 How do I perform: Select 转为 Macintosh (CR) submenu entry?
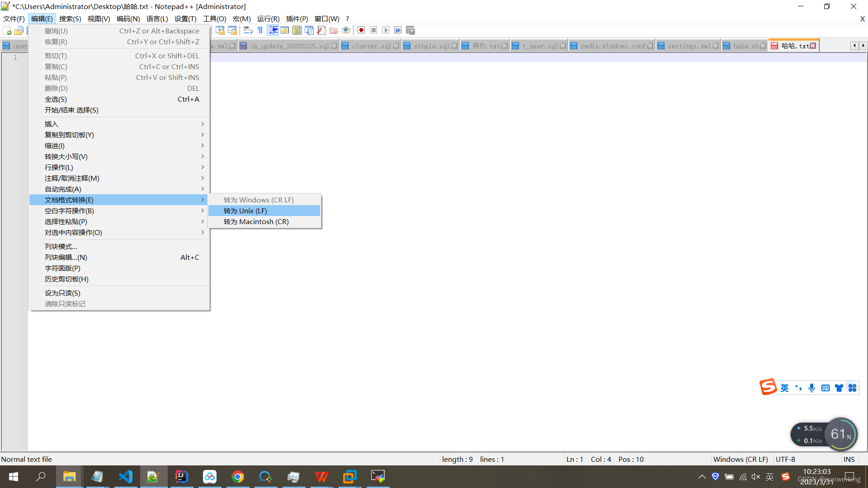click(x=264, y=222)
